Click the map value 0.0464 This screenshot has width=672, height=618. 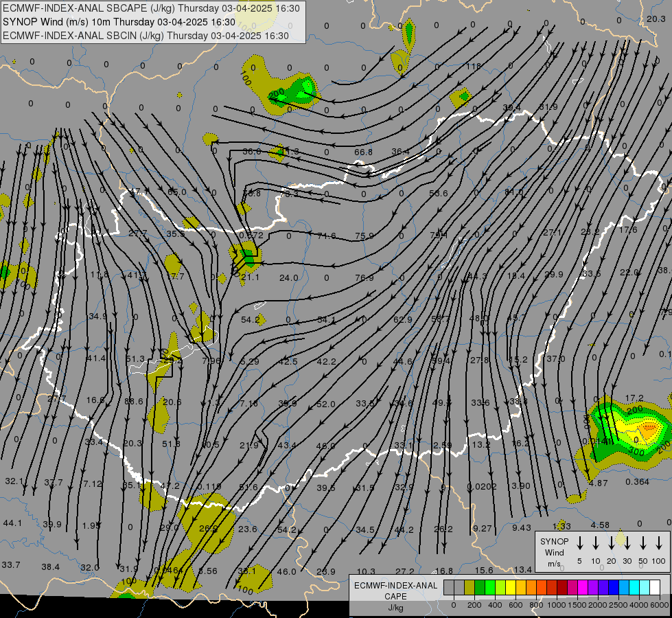(x=168, y=571)
